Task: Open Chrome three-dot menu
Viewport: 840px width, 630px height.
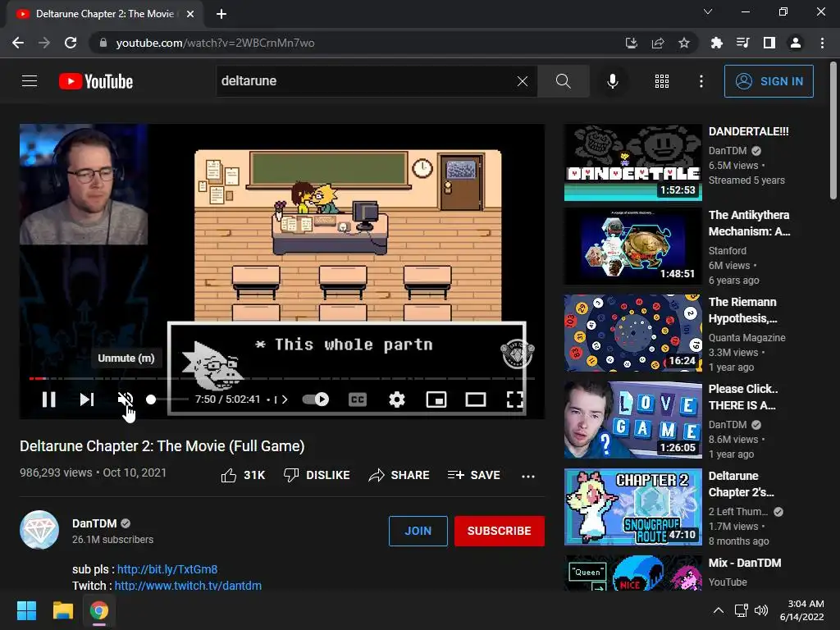Action: pyautogui.click(x=822, y=43)
